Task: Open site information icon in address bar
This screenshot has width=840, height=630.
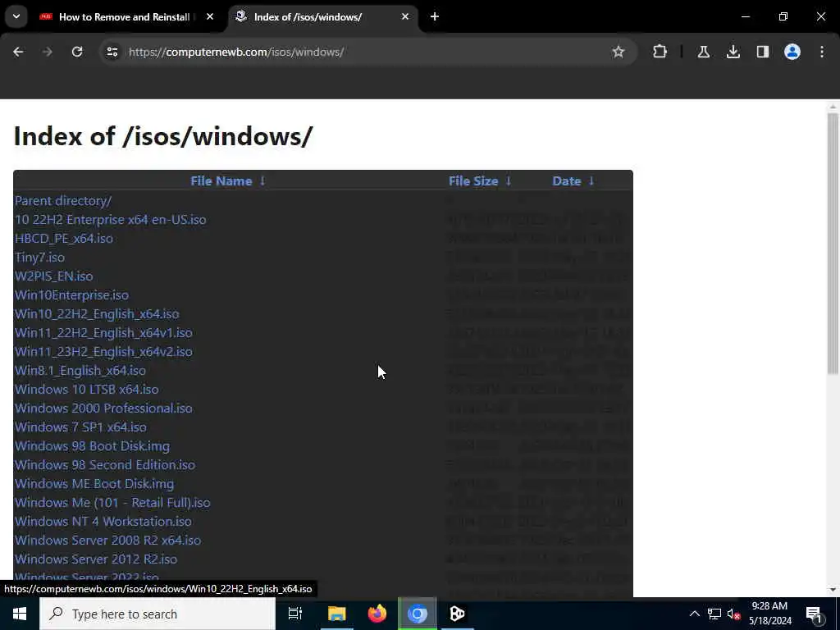Action: tap(112, 52)
